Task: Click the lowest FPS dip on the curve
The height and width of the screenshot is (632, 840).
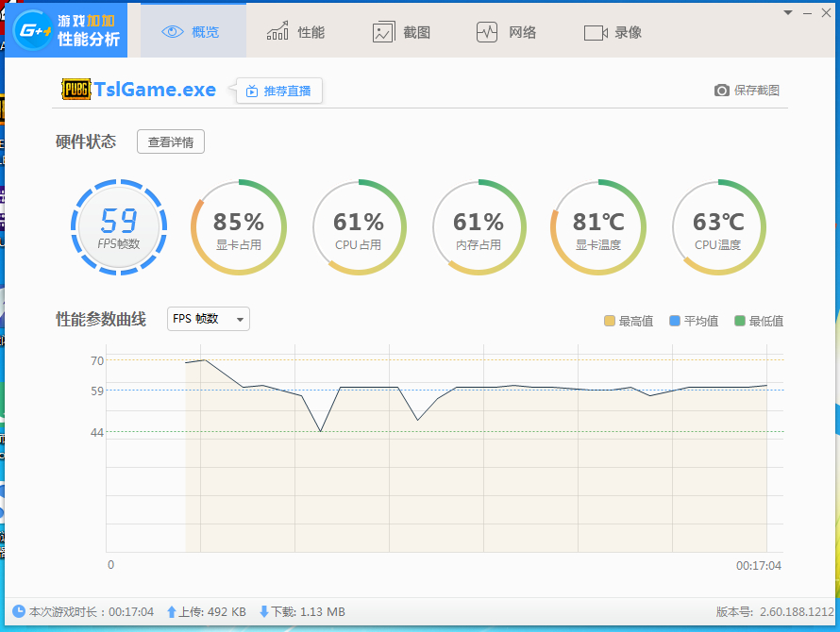Action: (320, 431)
